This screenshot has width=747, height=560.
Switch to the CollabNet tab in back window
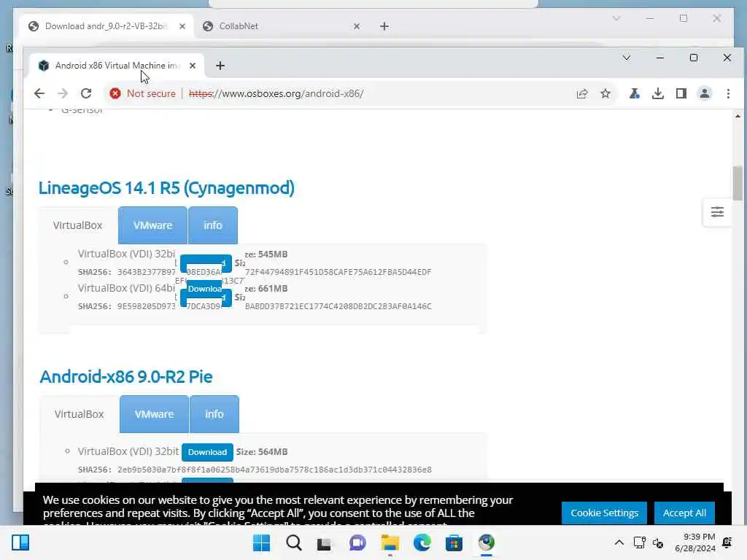coord(282,26)
